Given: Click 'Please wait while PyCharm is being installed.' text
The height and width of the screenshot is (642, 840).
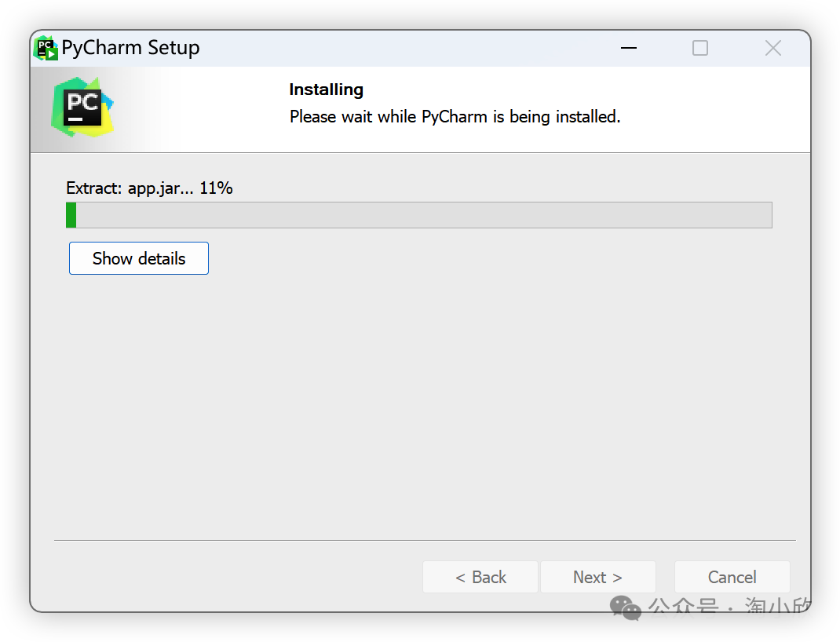Looking at the screenshot, I should 455,116.
